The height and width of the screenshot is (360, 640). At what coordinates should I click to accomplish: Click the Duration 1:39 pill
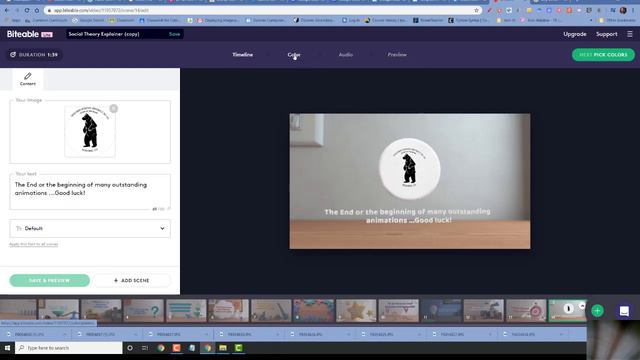[x=34, y=55]
